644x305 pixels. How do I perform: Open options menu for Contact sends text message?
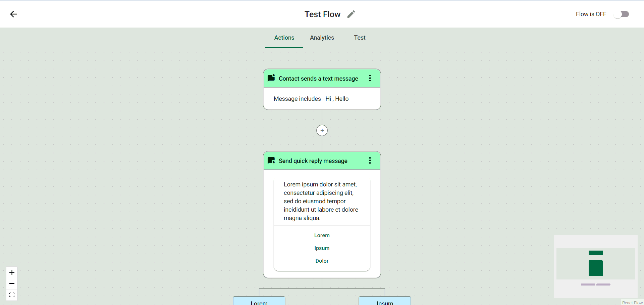point(370,78)
